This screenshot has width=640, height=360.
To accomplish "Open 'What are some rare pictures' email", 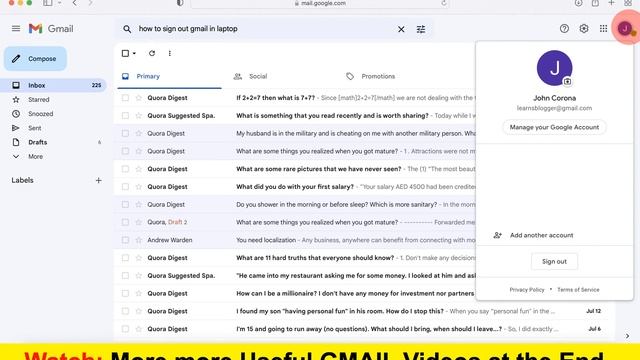I will pos(319,169).
